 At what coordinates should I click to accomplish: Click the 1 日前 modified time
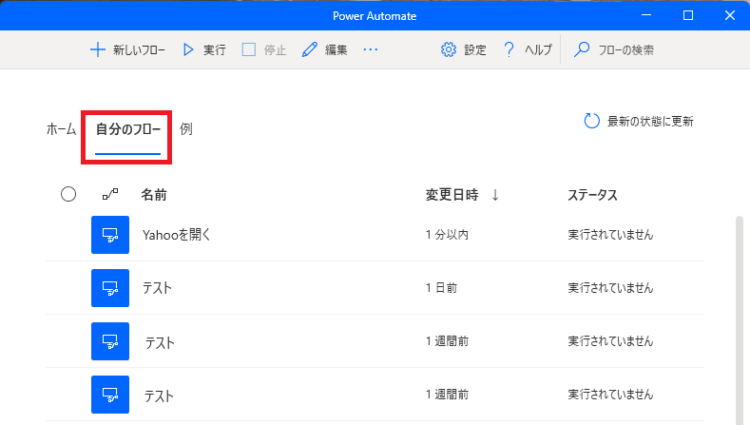[x=441, y=288]
